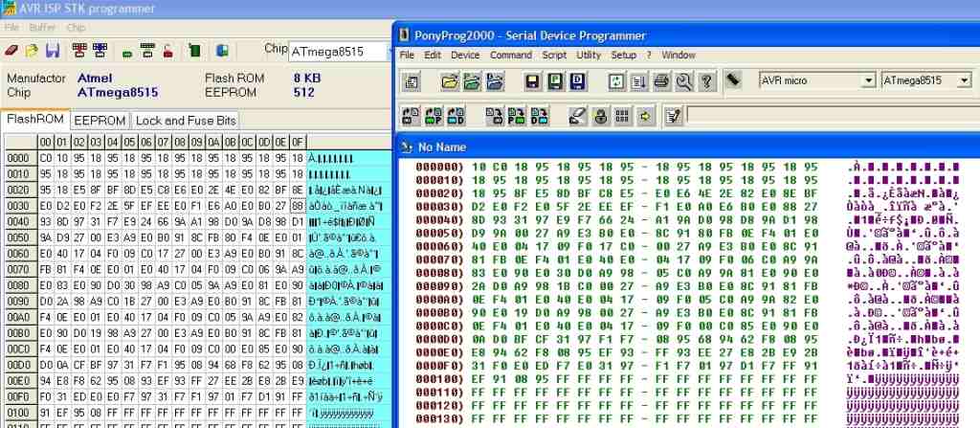Click the empty text field in PonyProg toolbar
980x428 pixels.
(823, 116)
